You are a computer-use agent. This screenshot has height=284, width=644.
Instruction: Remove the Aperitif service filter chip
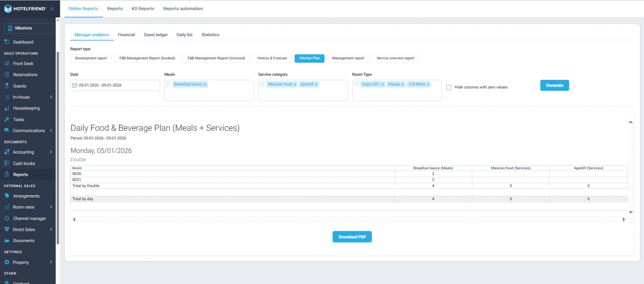tap(316, 84)
